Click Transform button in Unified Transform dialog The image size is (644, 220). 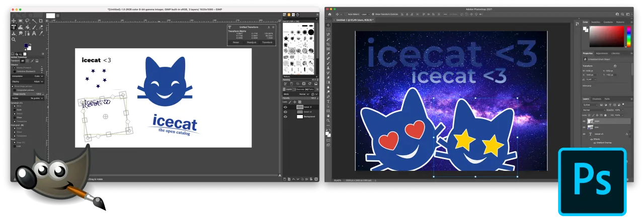coord(267,42)
